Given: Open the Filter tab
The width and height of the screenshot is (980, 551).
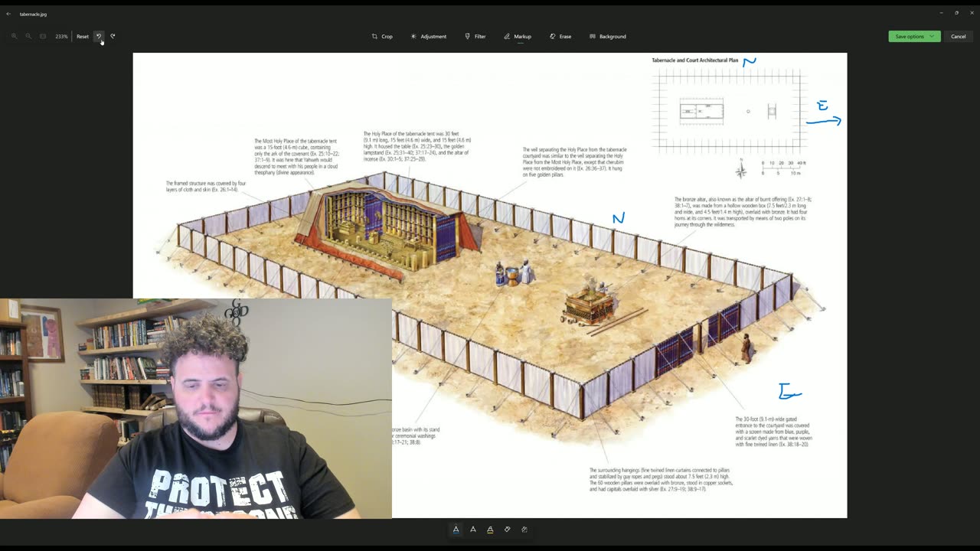Looking at the screenshot, I should pos(475,36).
